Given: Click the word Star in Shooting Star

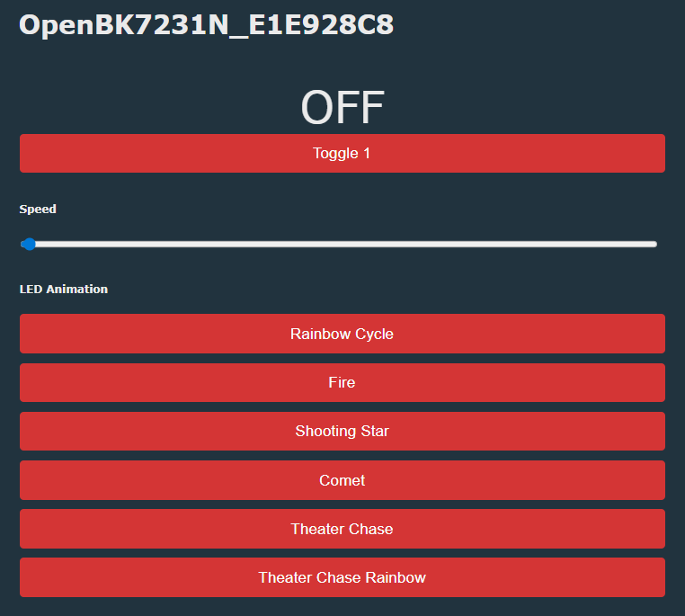Looking at the screenshot, I should [x=375, y=432].
